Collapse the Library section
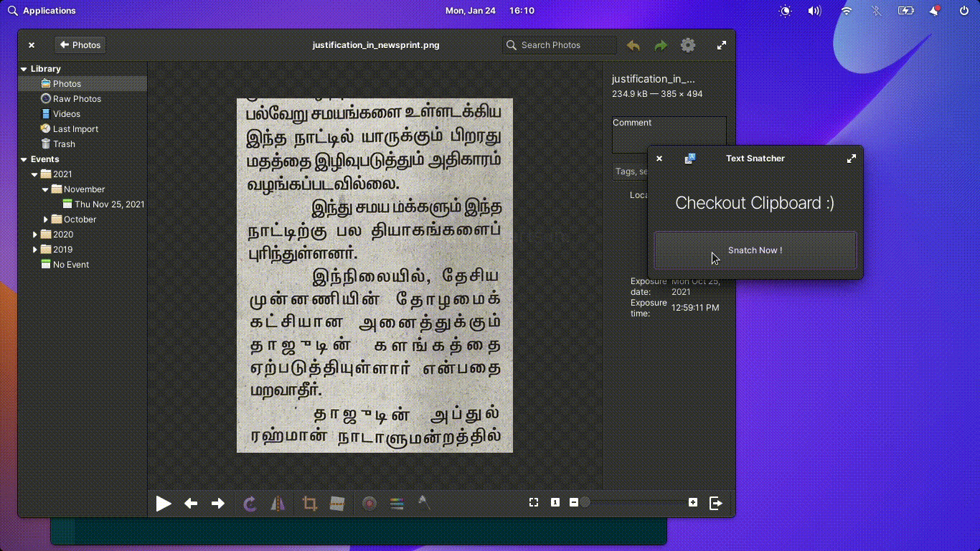This screenshot has height=551, width=980. point(24,69)
